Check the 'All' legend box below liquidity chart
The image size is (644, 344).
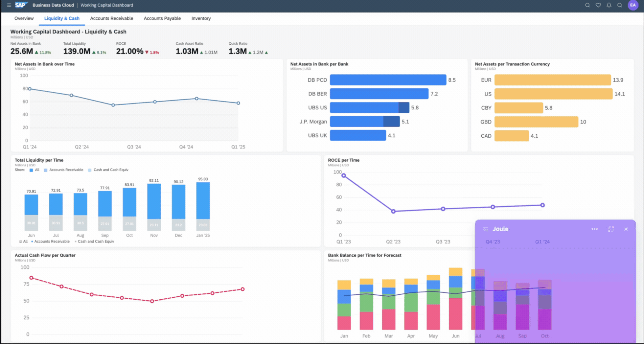(21, 241)
